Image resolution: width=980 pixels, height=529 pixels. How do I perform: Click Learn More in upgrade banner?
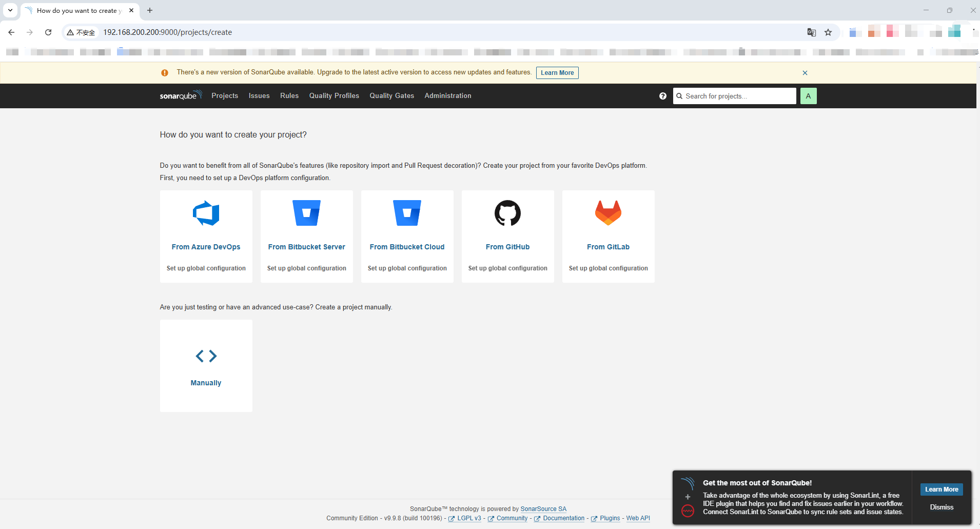pyautogui.click(x=557, y=73)
